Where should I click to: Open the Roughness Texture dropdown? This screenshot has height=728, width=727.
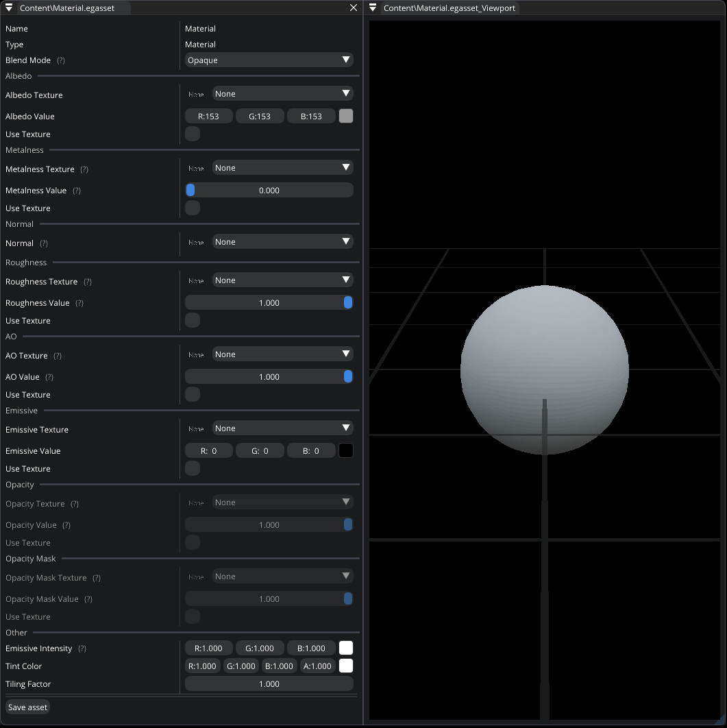coord(282,280)
